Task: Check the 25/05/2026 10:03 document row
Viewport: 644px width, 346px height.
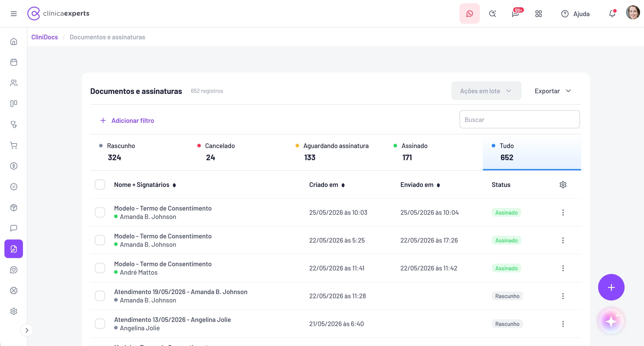Action: pos(100,212)
